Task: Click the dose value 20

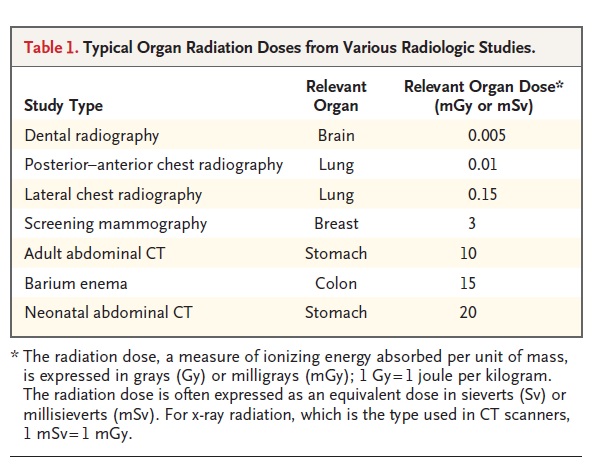Action: pos(468,313)
